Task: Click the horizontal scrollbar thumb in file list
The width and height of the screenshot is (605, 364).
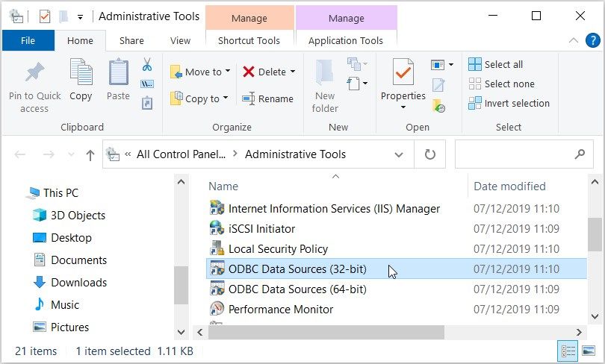Action: (x=326, y=332)
